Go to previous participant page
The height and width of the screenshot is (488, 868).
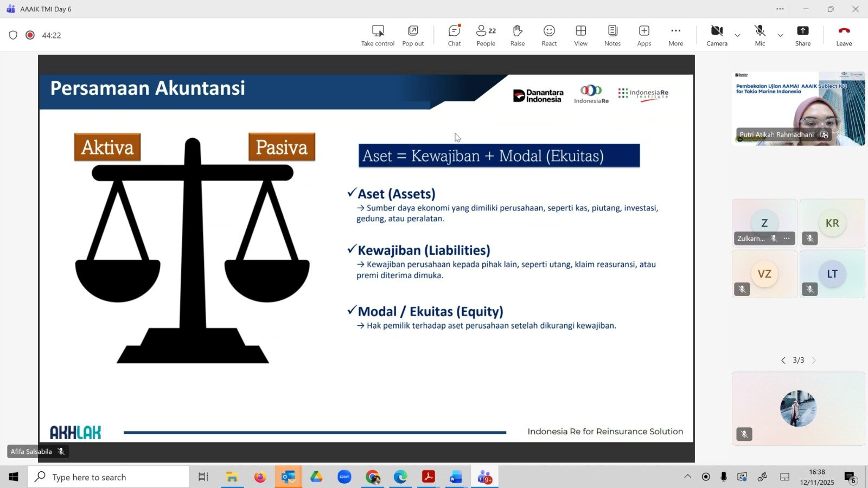tap(783, 360)
